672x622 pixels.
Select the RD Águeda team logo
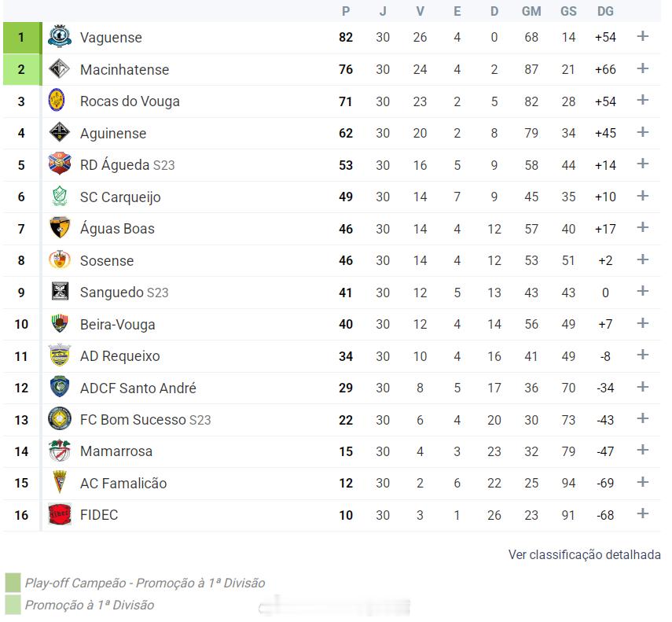pos(60,164)
